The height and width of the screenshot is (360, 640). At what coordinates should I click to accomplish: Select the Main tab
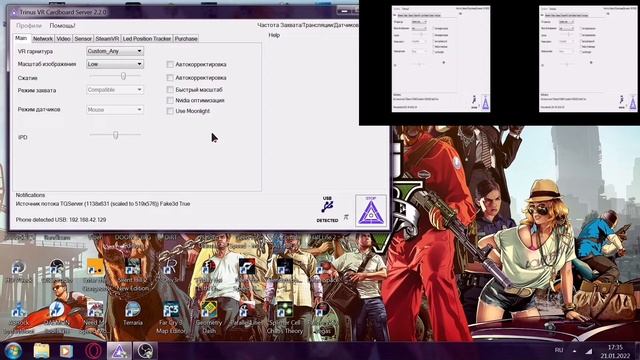pos(21,38)
